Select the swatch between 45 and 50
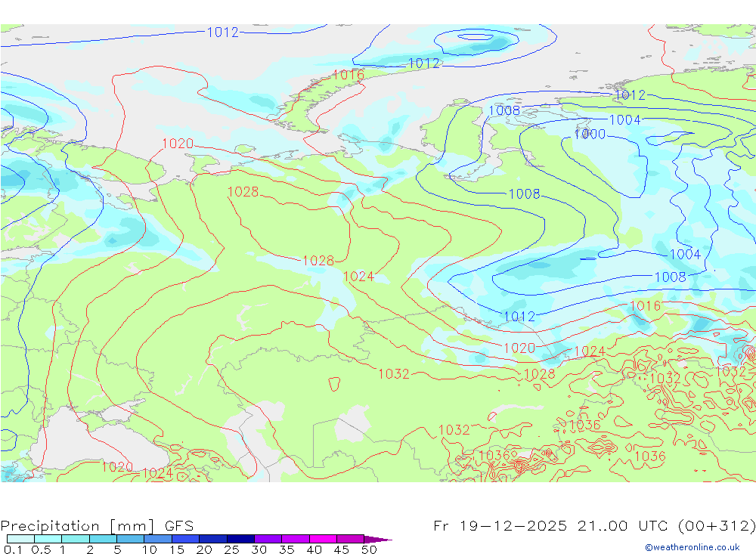The image size is (756, 554). 351,539
